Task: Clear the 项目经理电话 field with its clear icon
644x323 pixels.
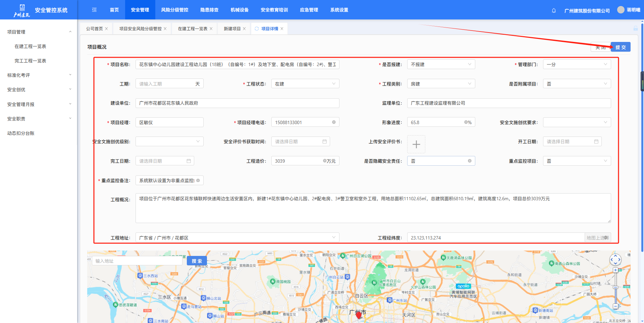Action: [x=334, y=122]
